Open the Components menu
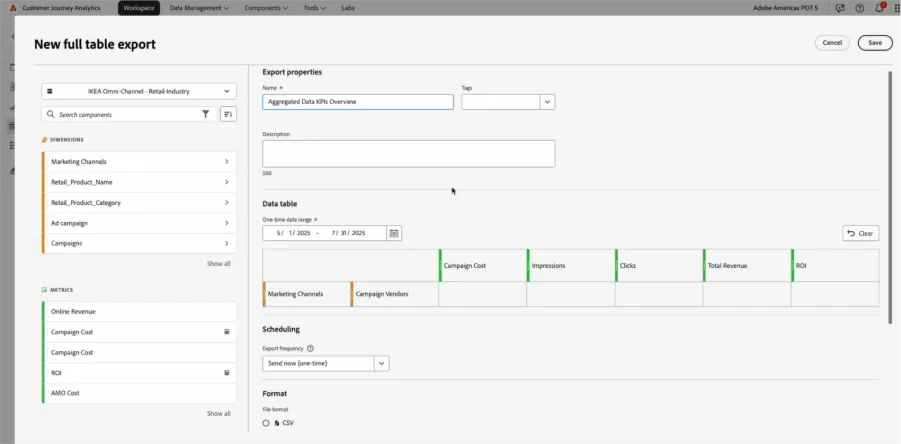 click(x=266, y=9)
